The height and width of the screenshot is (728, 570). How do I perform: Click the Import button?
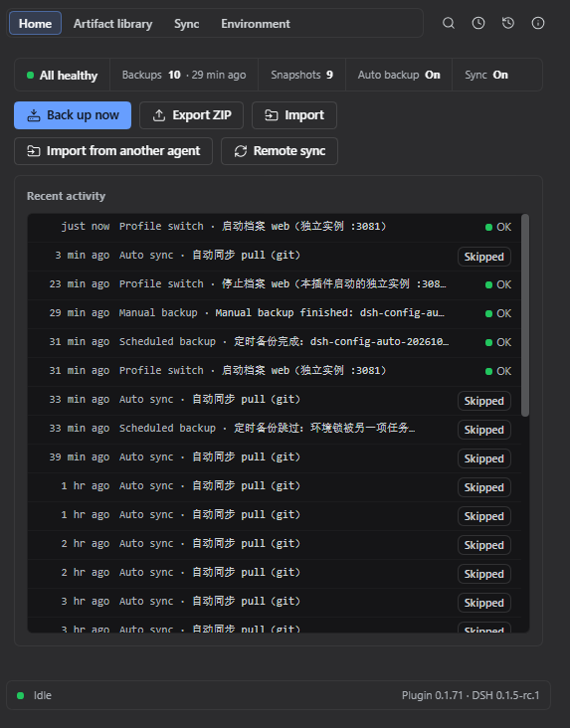[294, 115]
